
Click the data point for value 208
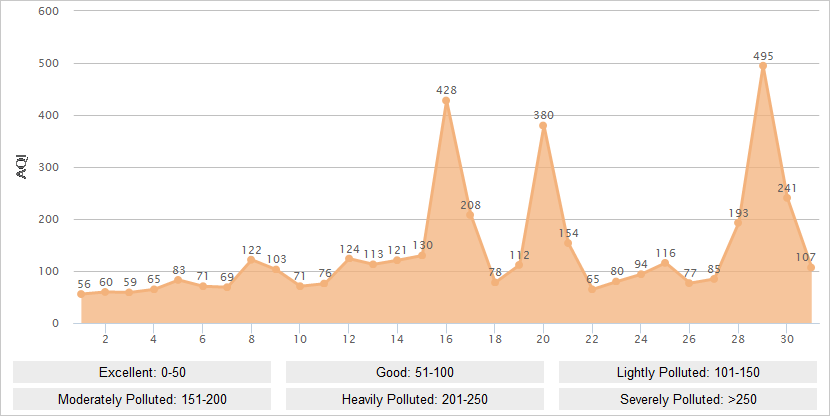point(470,215)
